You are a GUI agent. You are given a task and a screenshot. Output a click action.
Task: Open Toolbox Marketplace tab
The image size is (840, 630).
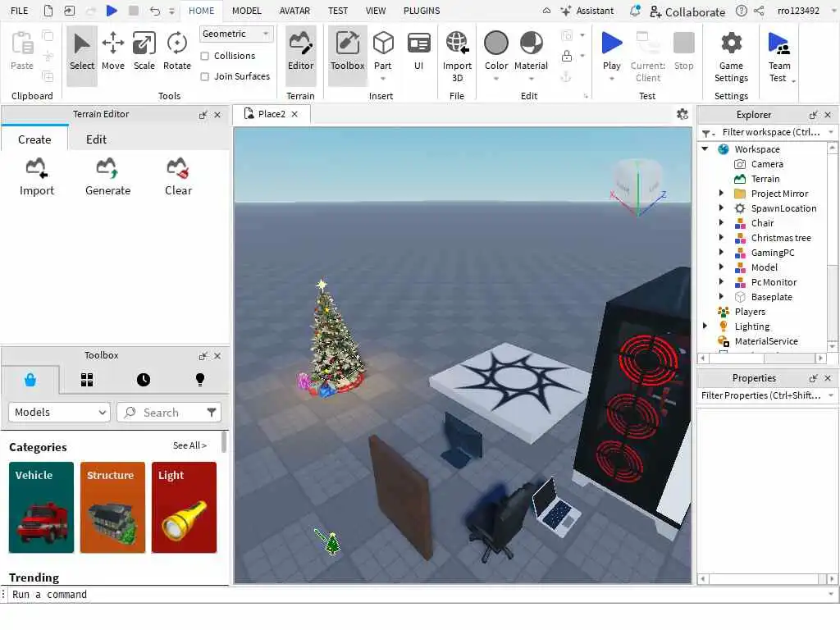30,380
